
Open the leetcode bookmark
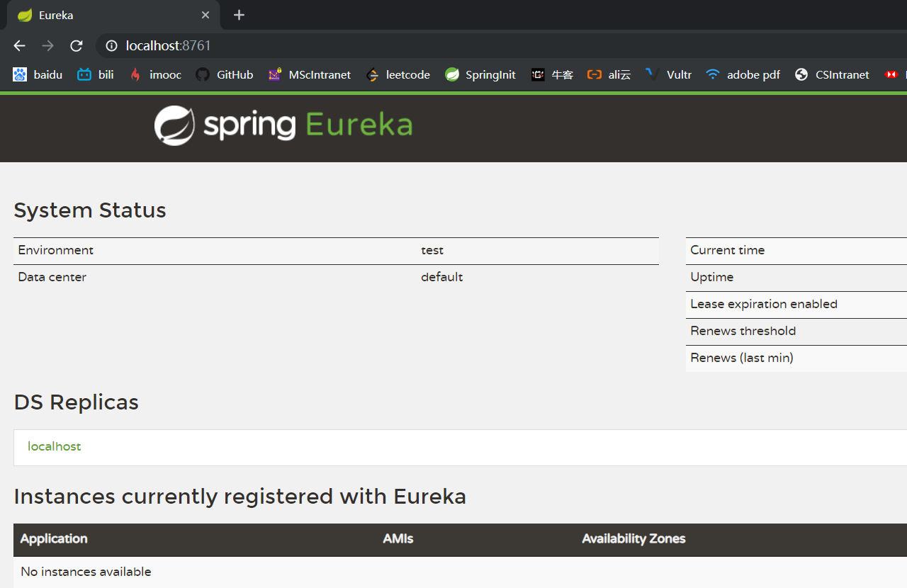click(398, 74)
